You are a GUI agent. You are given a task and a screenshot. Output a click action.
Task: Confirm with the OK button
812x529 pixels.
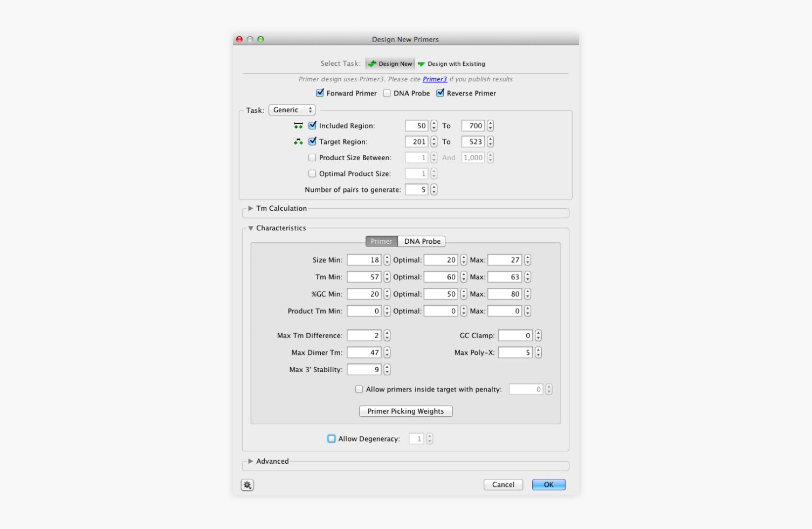[x=549, y=485]
